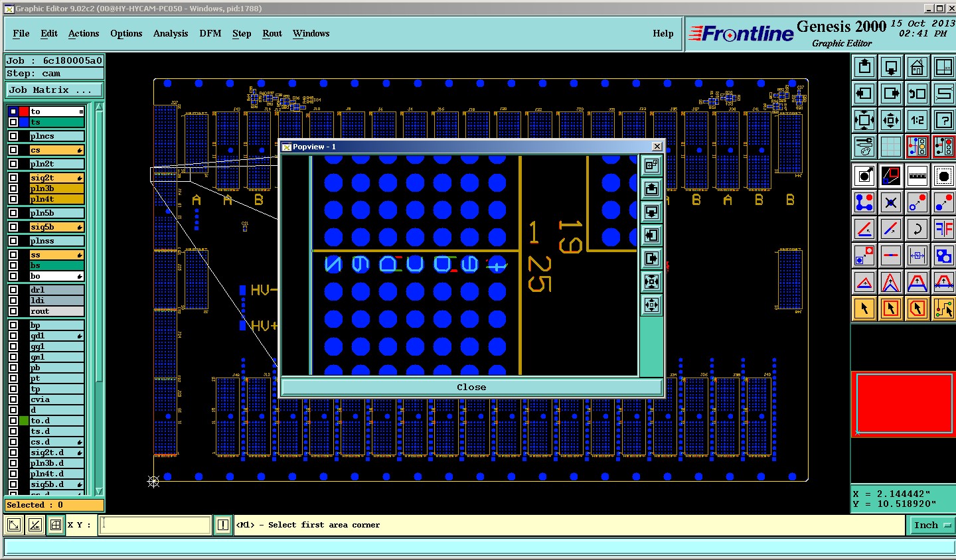Viewport: 956px width, 560px height.
Task: Toggle the checkbox for layer sig2t
Action: (x=13, y=178)
